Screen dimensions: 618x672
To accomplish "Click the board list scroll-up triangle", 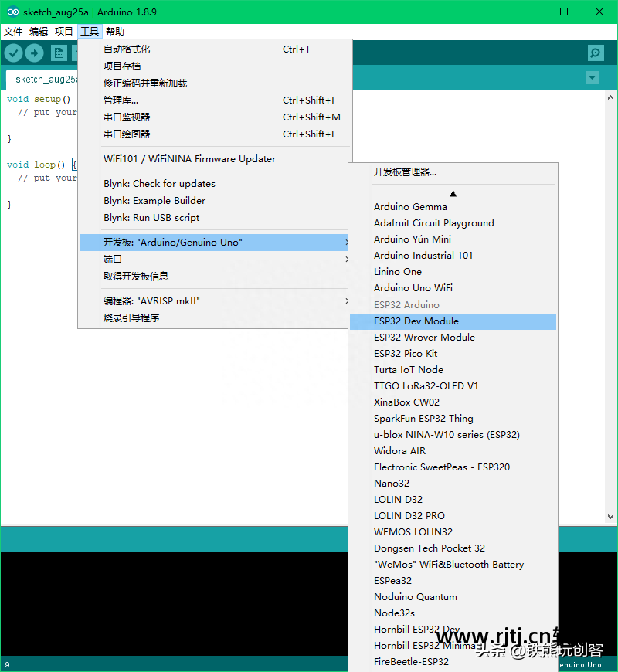I will (x=453, y=194).
